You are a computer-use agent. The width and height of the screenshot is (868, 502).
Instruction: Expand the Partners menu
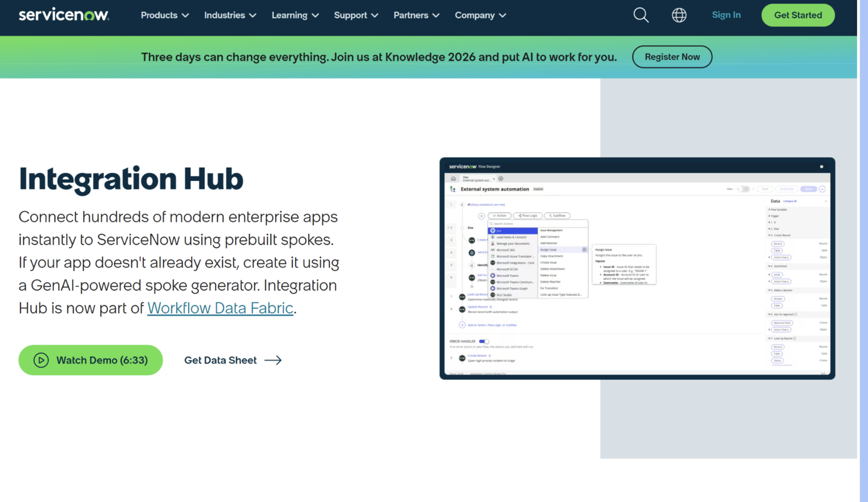pos(417,15)
